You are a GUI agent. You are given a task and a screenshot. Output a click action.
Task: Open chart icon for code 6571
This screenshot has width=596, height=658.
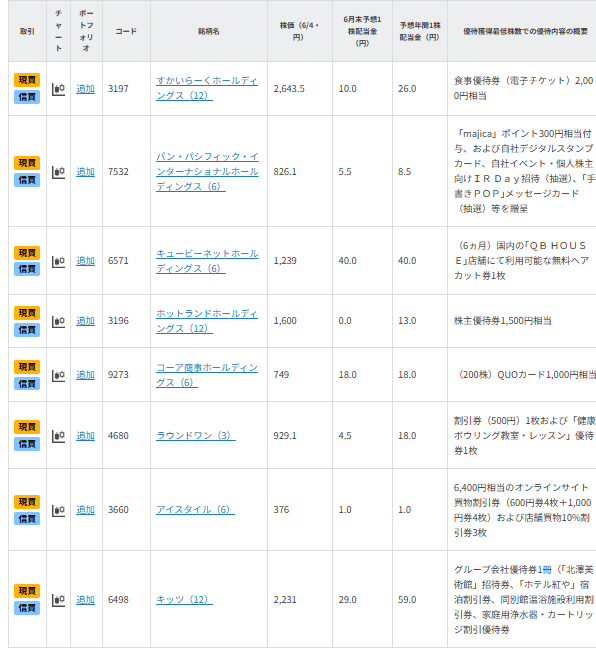[58, 261]
